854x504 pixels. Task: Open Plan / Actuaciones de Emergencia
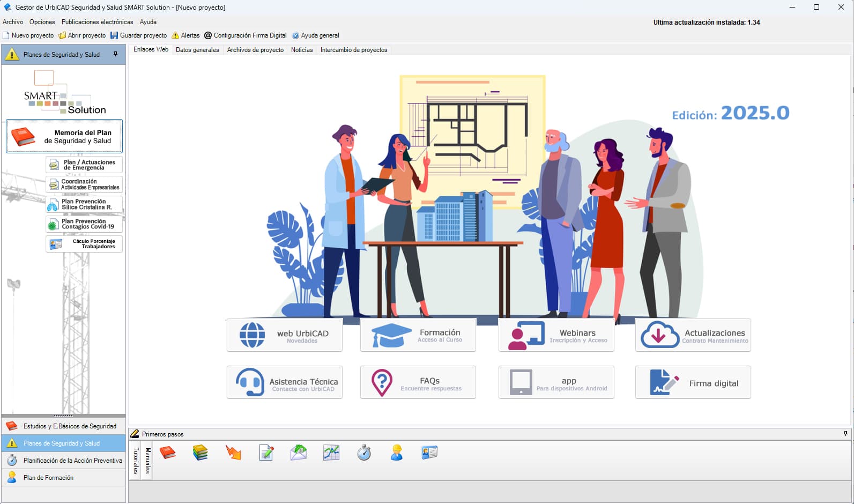point(84,165)
